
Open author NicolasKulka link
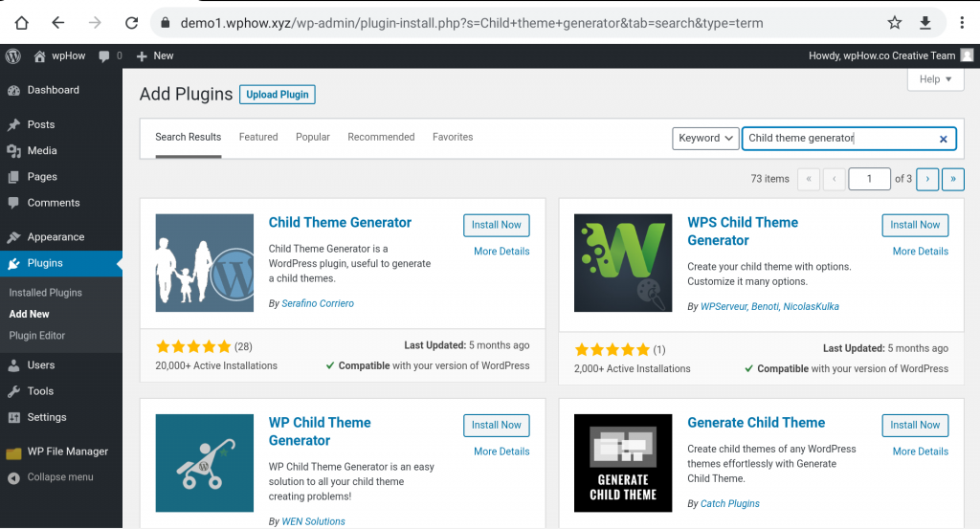[811, 307]
